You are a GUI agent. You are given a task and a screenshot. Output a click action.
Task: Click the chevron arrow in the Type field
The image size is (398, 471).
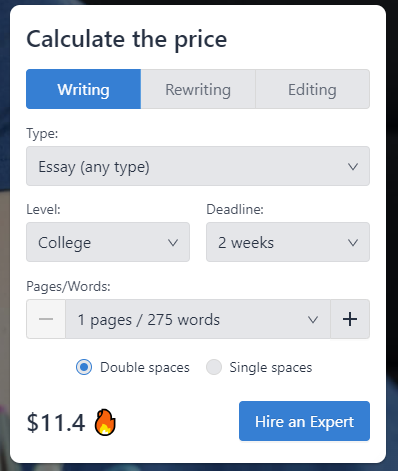(353, 166)
